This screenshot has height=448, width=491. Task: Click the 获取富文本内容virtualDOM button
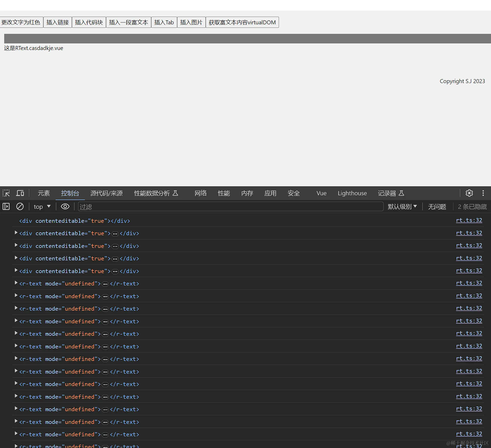click(x=242, y=22)
